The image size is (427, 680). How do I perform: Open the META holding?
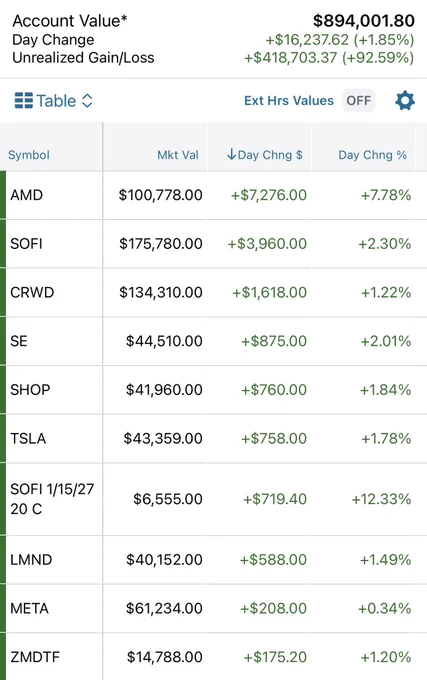pyautogui.click(x=213, y=608)
